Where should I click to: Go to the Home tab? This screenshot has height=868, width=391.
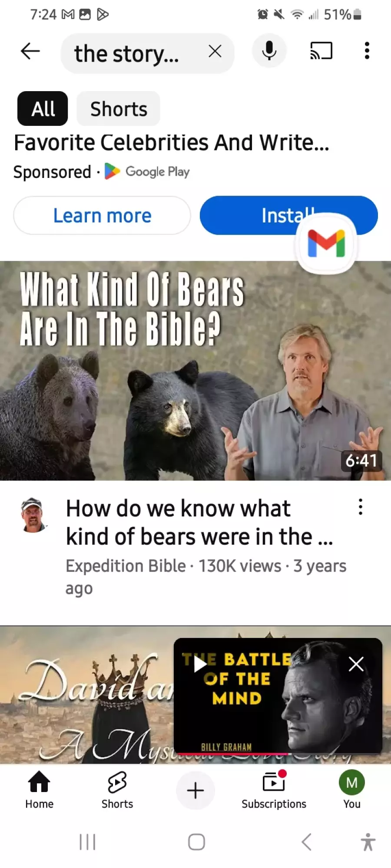tap(39, 790)
